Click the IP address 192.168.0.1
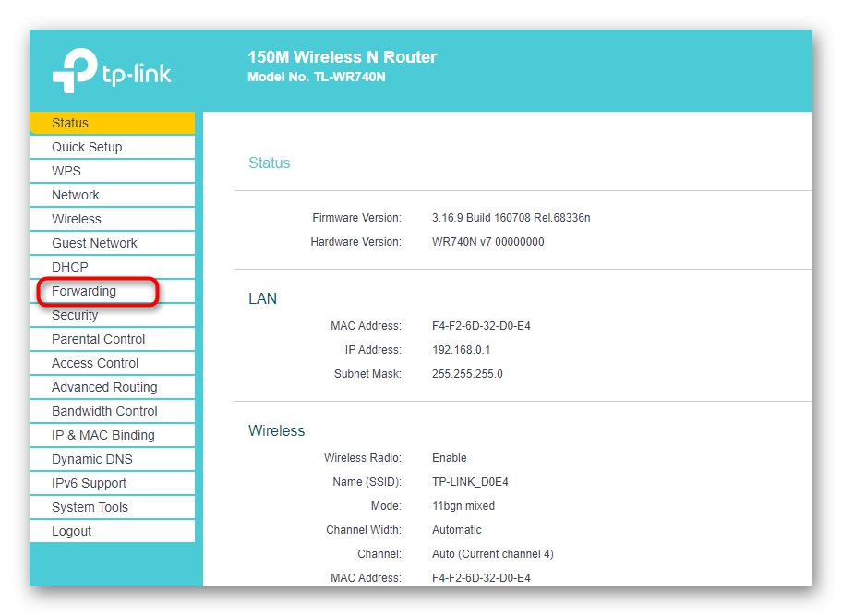The height and width of the screenshot is (616, 842). pos(461,350)
